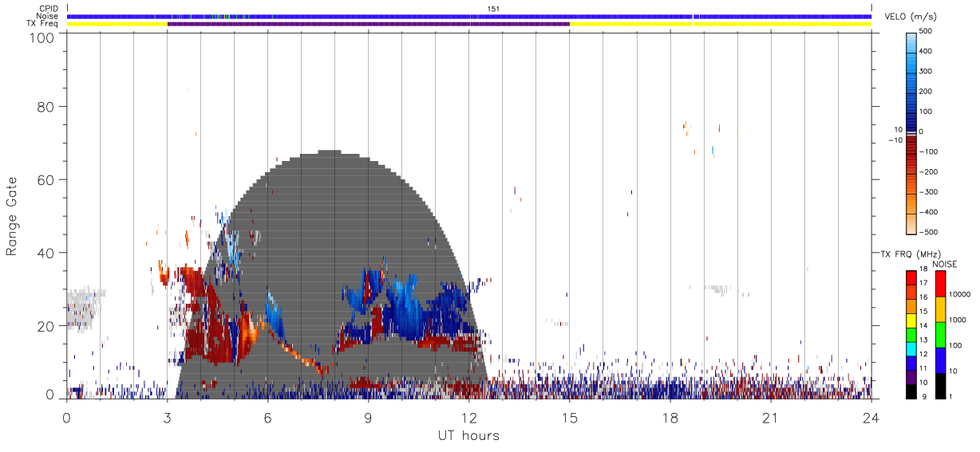
Task: Click the 20 tick on Range Gate axis
Action: coord(46,326)
